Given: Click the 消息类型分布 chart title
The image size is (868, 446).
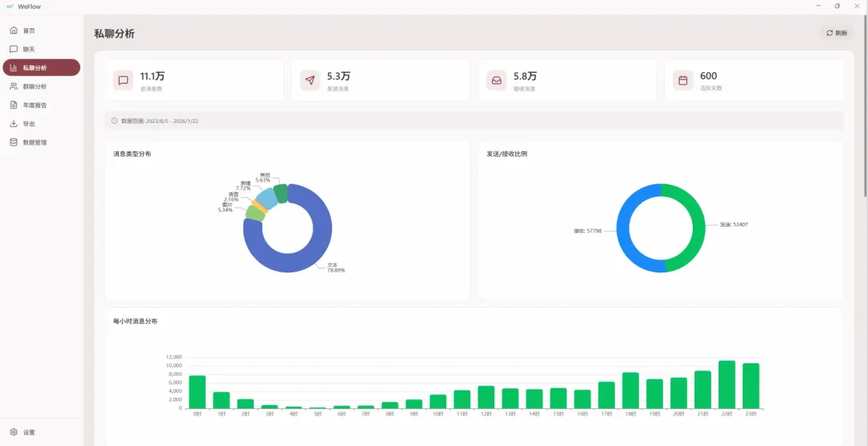Looking at the screenshot, I should point(133,153).
